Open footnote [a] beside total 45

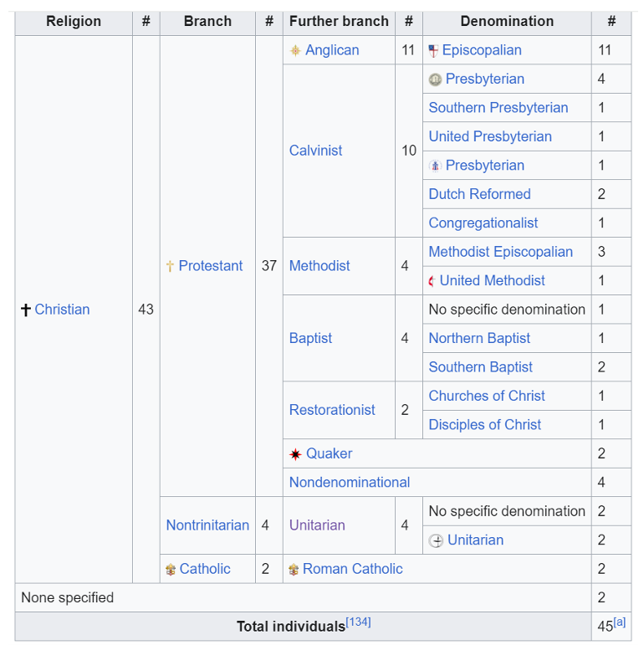coord(619,622)
